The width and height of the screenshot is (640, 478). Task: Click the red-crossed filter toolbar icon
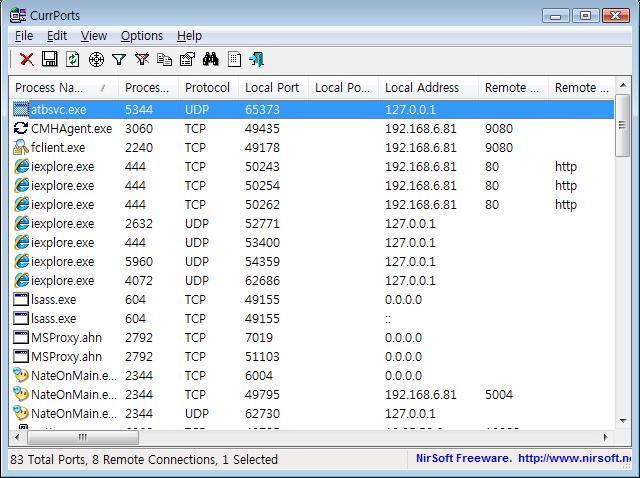tap(142, 60)
